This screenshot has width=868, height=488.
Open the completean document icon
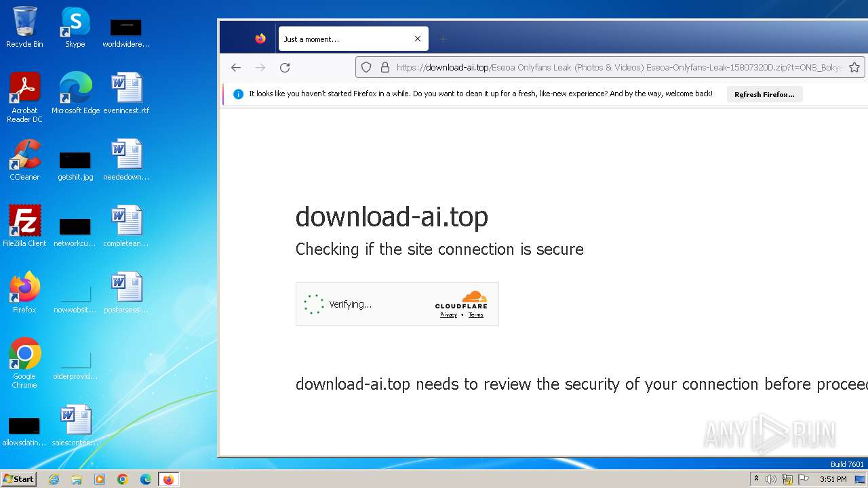[x=126, y=226]
